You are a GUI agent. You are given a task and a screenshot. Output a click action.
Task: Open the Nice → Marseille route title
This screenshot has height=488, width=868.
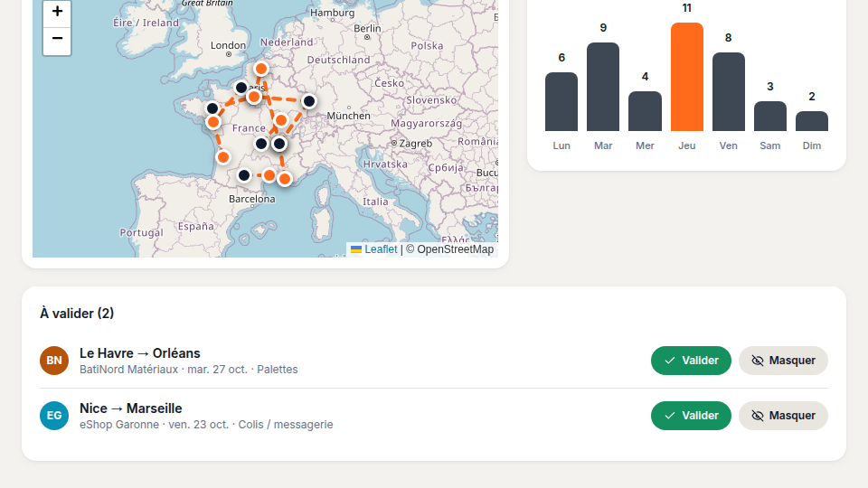tap(130, 408)
